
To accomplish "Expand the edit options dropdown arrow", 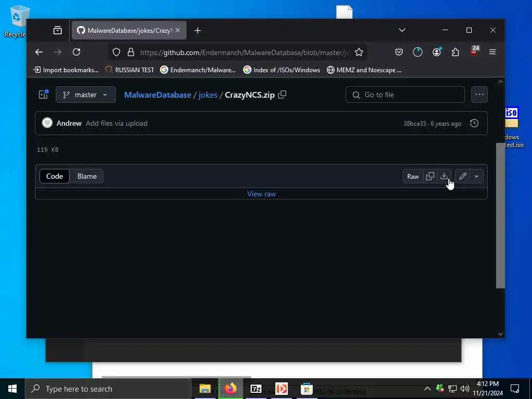I will [476, 177].
